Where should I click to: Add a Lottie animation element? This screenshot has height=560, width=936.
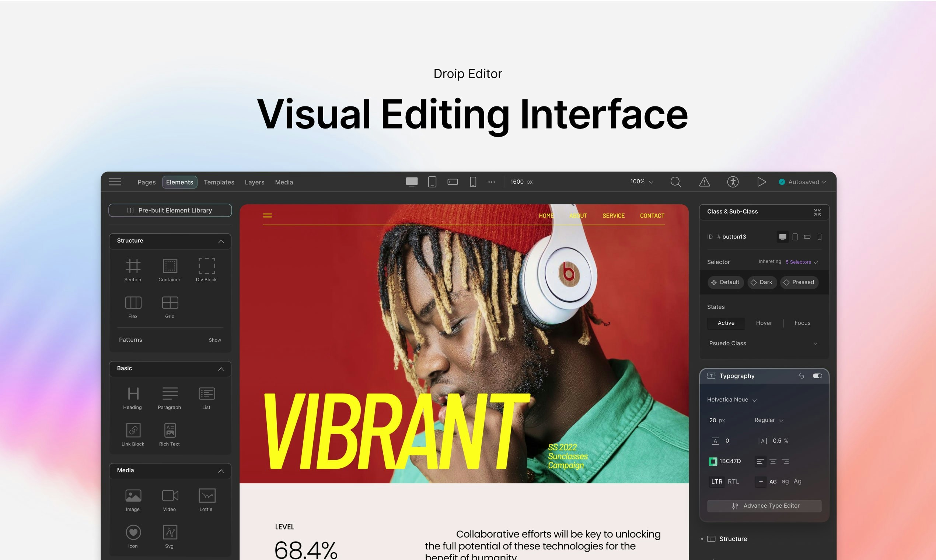206,500
